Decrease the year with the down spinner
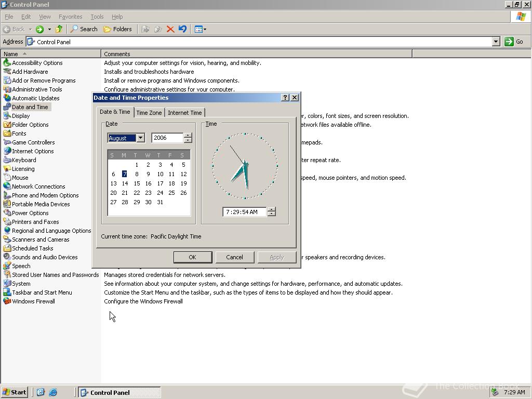The image size is (532, 399). coord(188,140)
